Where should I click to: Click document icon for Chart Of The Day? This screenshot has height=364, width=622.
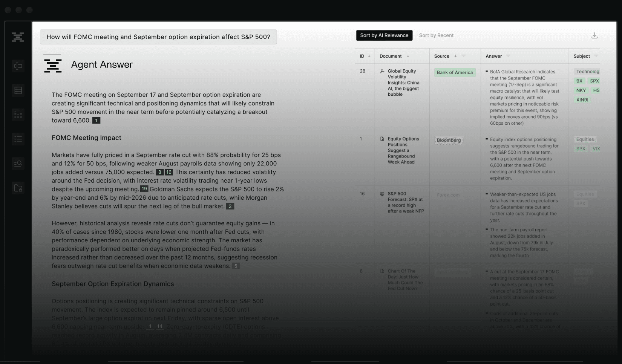(382, 271)
